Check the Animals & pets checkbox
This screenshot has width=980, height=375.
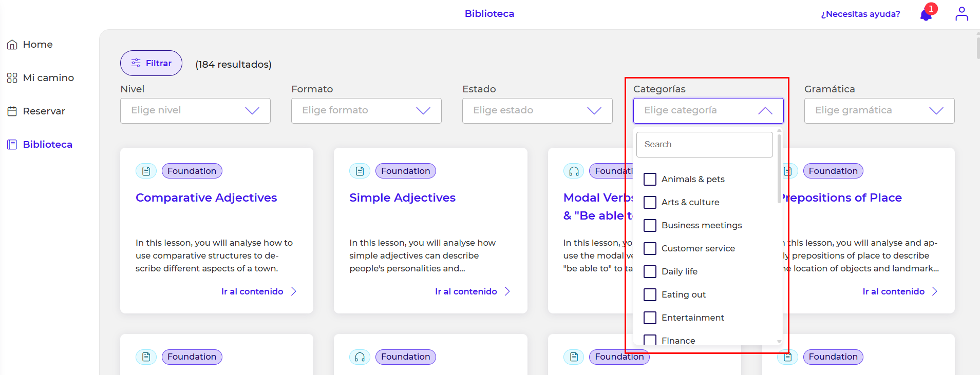coord(650,179)
